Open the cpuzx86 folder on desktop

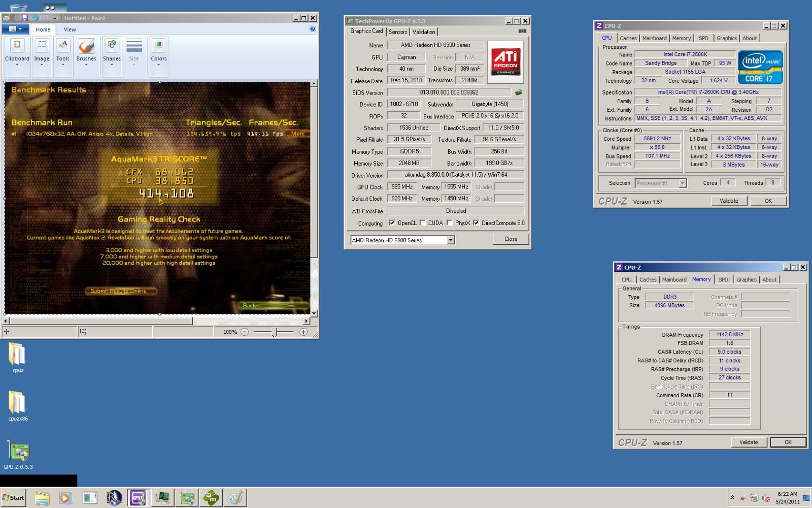[x=17, y=406]
